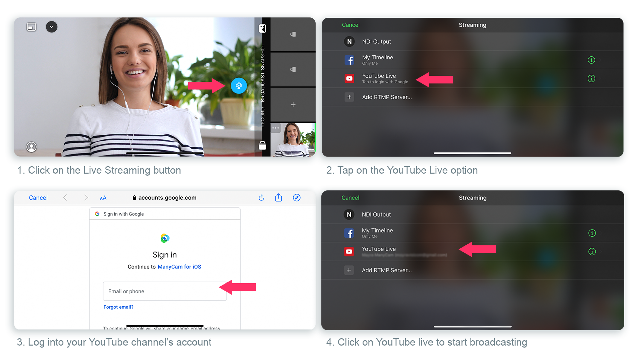The height and width of the screenshot is (362, 644).
Task: Tap the vertical SNAPSHOT label
Action: pyautogui.click(x=263, y=57)
